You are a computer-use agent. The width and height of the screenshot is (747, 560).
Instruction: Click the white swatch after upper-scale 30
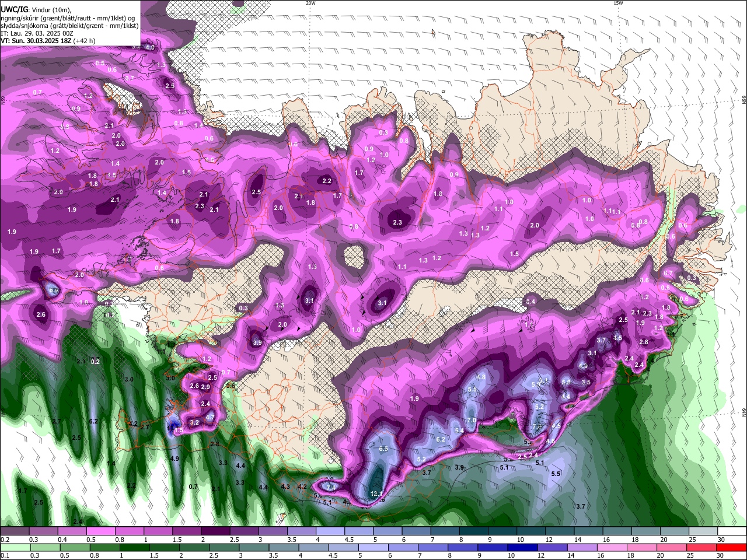coord(732,531)
